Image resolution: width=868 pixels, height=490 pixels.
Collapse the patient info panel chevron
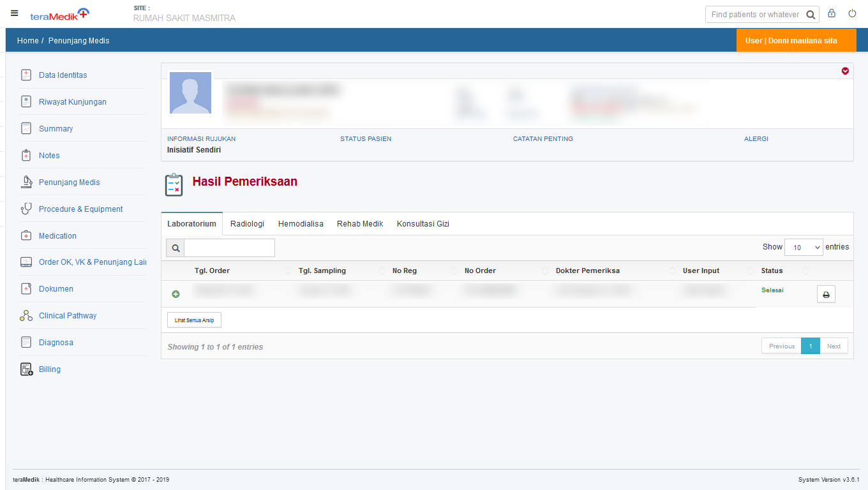pos(845,71)
